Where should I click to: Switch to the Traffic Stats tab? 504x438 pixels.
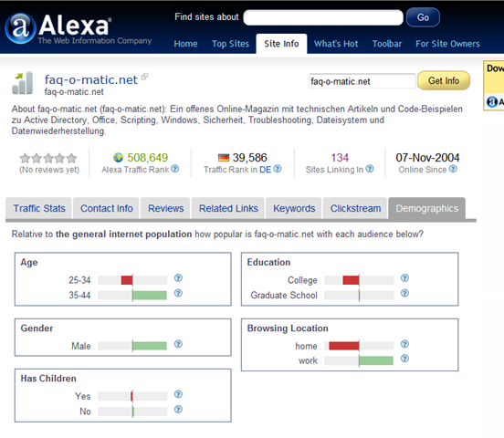(39, 208)
